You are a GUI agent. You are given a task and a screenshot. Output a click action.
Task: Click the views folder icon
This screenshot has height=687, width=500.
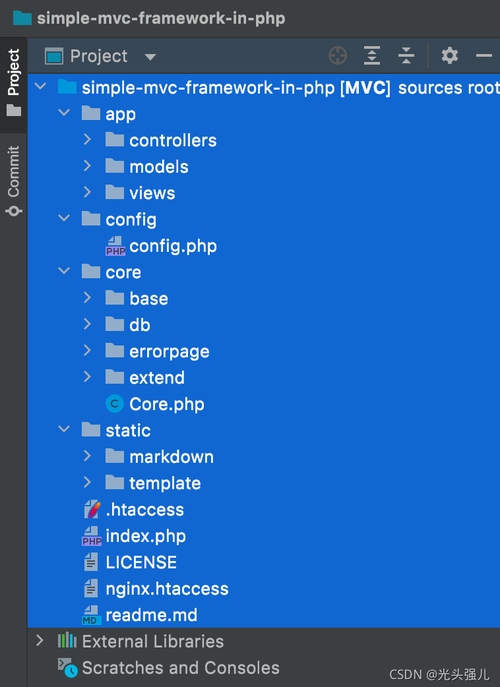[115, 192]
